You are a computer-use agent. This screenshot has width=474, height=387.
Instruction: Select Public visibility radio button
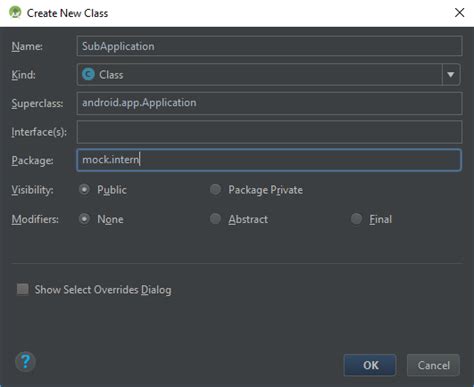tap(84, 190)
